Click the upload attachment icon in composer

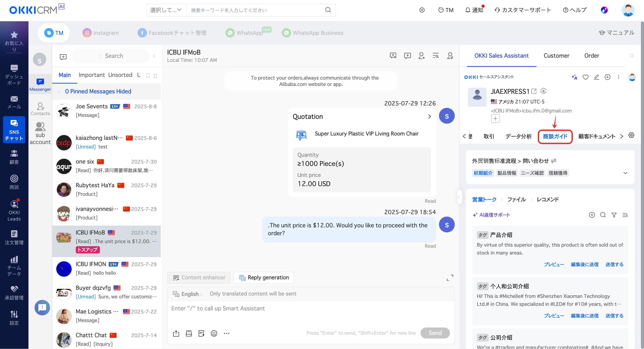coord(176,333)
